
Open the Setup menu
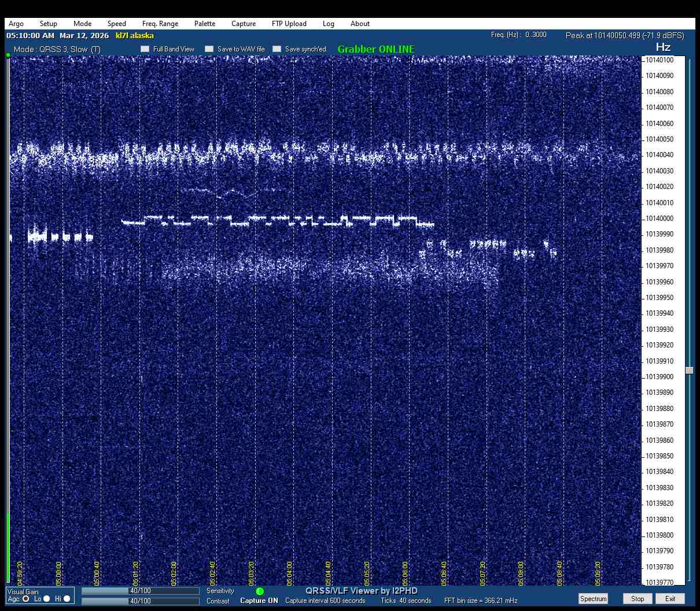[x=49, y=24]
